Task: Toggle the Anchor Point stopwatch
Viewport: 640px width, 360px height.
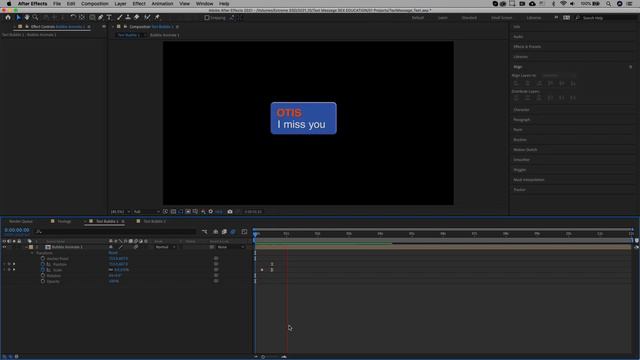Action: click(43, 259)
